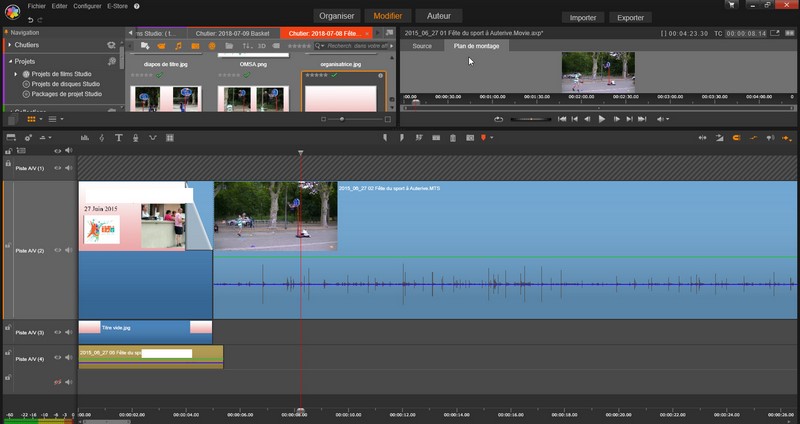The width and height of the screenshot is (800, 424).
Task: Play the preview in the player
Action: [602, 119]
